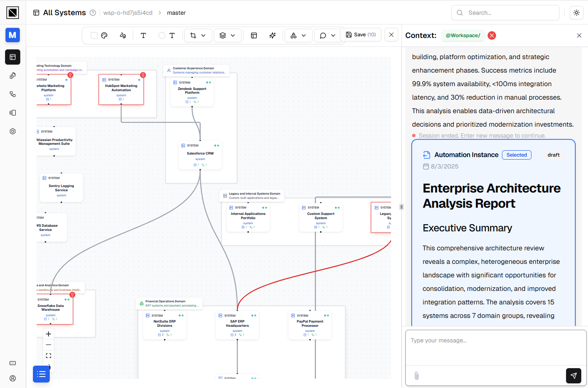Fit the canvas view with the frame icon
Image resolution: width=588 pixels, height=388 pixels.
click(49, 356)
